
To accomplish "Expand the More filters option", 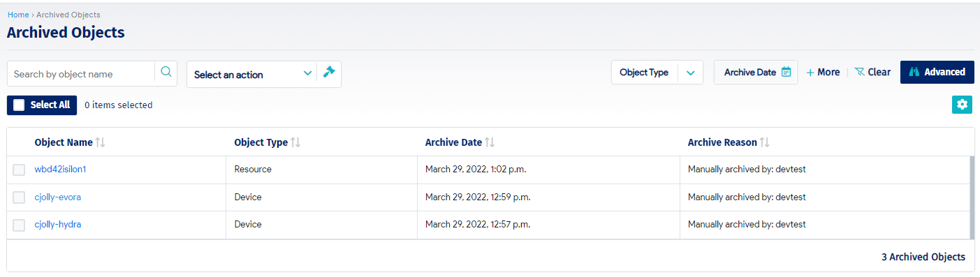I will click(823, 72).
